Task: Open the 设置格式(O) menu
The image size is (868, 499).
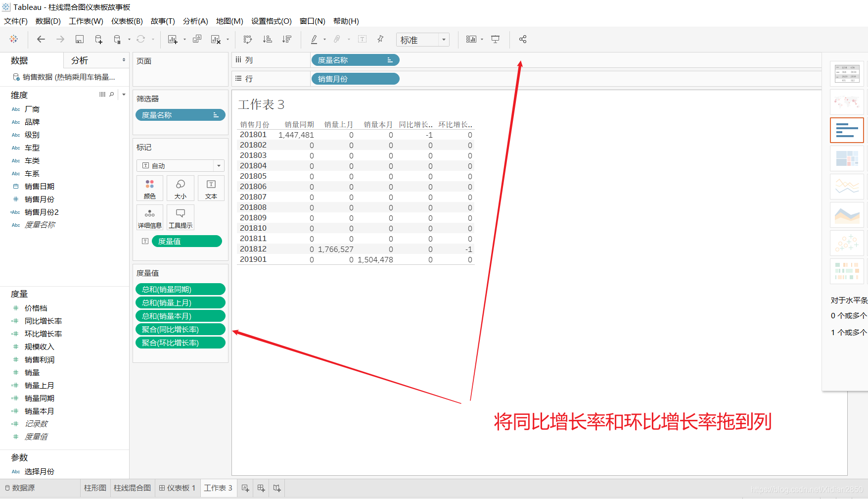Action: 272,21
